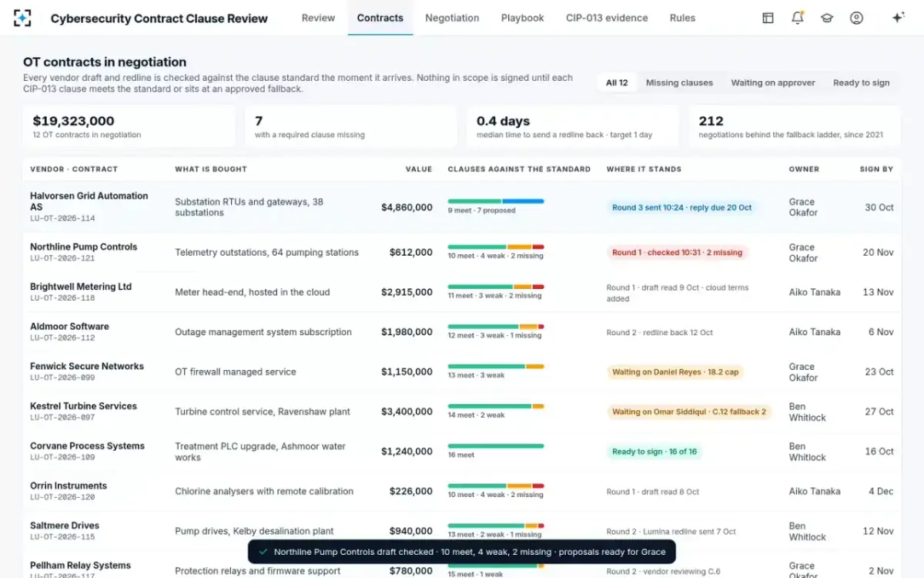Click Ready to sign 16 of 16 badge
Viewport: 924px width, 578px height.
coord(654,452)
